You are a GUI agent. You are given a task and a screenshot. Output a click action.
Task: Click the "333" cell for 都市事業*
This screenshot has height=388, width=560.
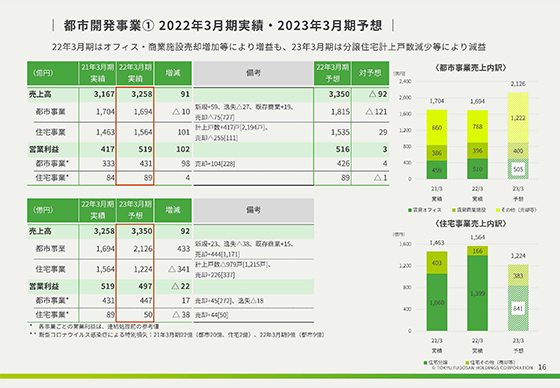(x=109, y=163)
